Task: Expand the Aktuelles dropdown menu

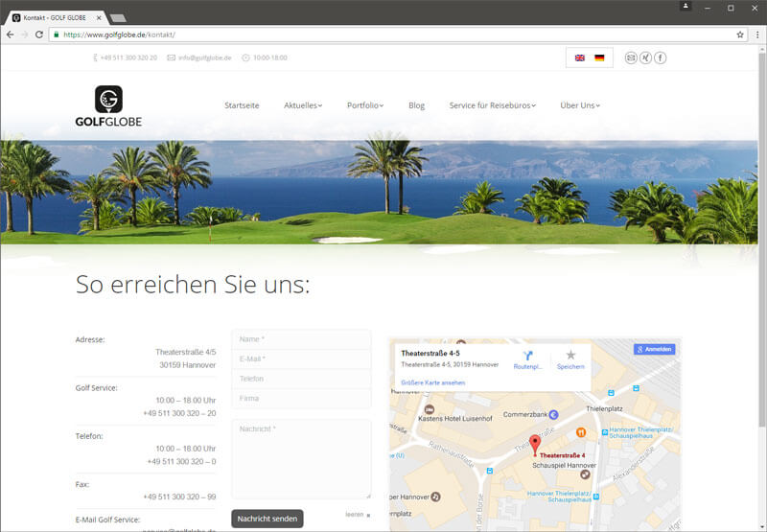Action: click(x=303, y=105)
